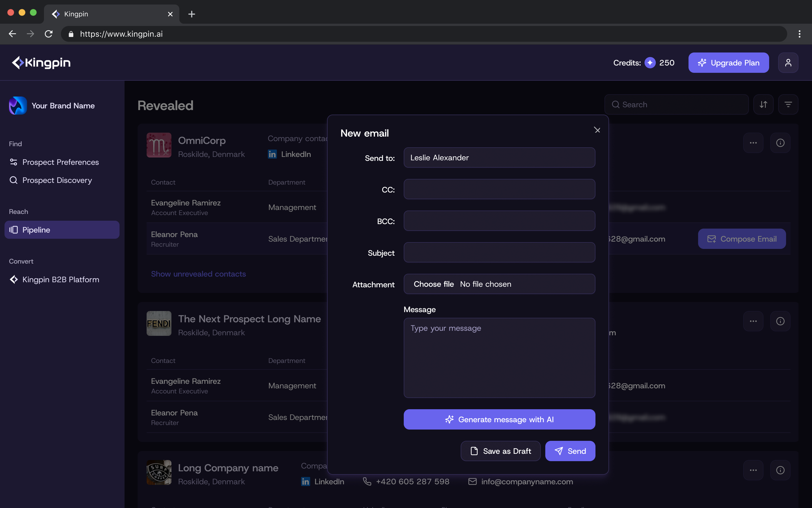The height and width of the screenshot is (508, 812).
Task: Open Prospect Preferences in sidebar
Action: click(x=54, y=162)
